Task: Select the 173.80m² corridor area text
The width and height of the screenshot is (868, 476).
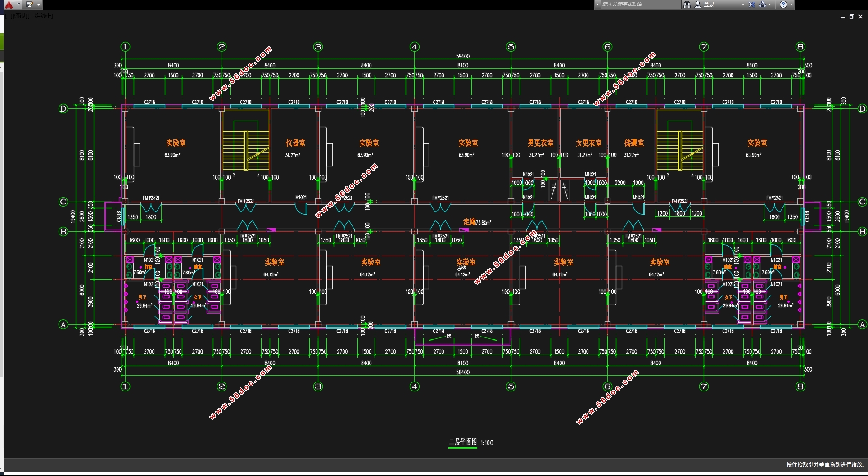Action: click(x=483, y=222)
